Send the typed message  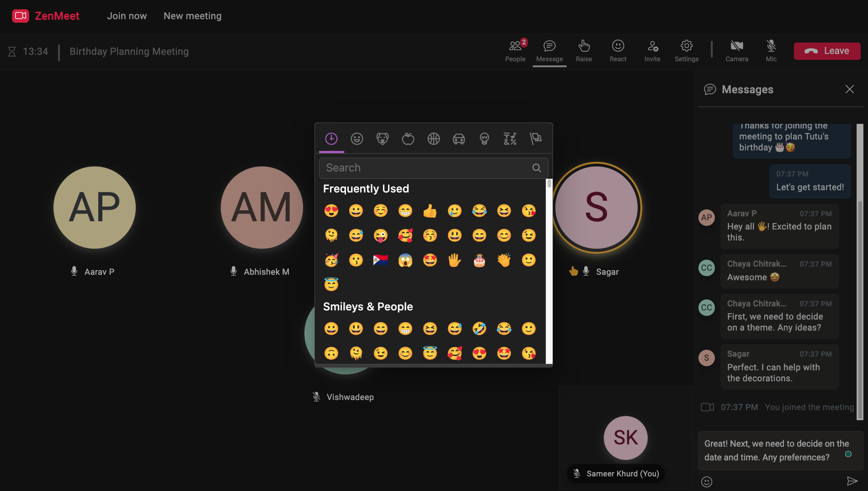point(852,481)
